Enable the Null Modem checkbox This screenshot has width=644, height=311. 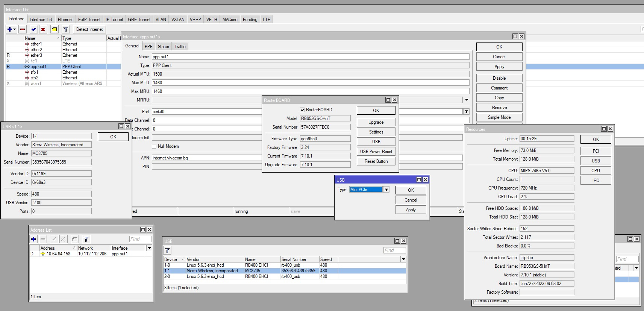154,146
